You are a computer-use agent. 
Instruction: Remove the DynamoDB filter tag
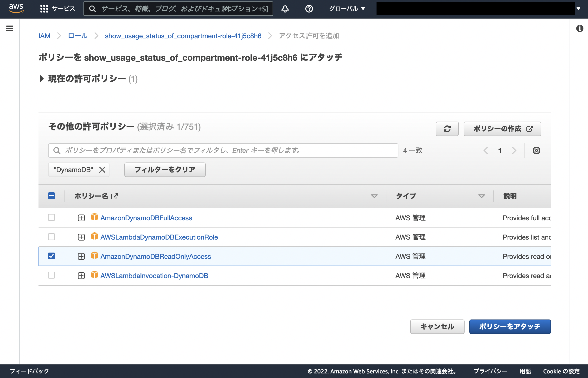click(102, 169)
